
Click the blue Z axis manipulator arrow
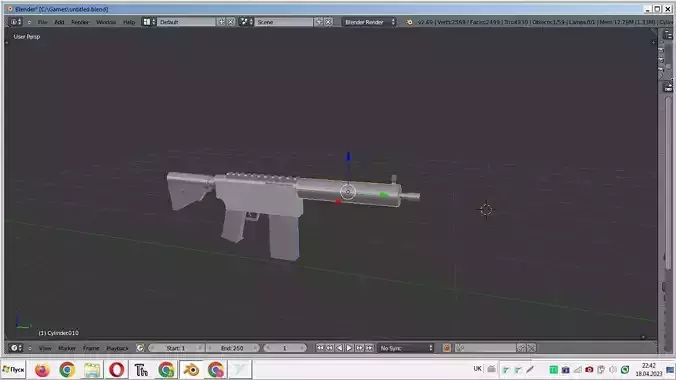[x=348, y=157]
